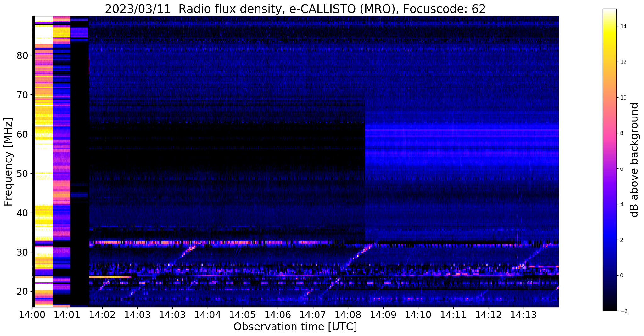644x336 pixels.
Task: Click the 14:08 time tick label
Action: point(348,315)
